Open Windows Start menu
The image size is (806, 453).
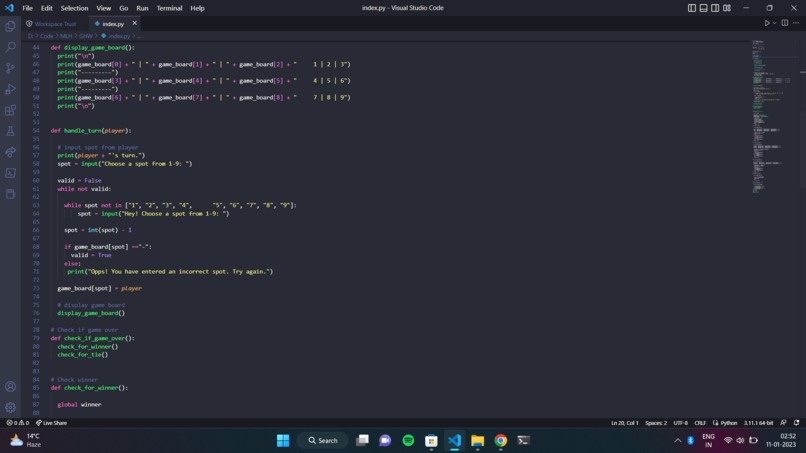[283, 440]
